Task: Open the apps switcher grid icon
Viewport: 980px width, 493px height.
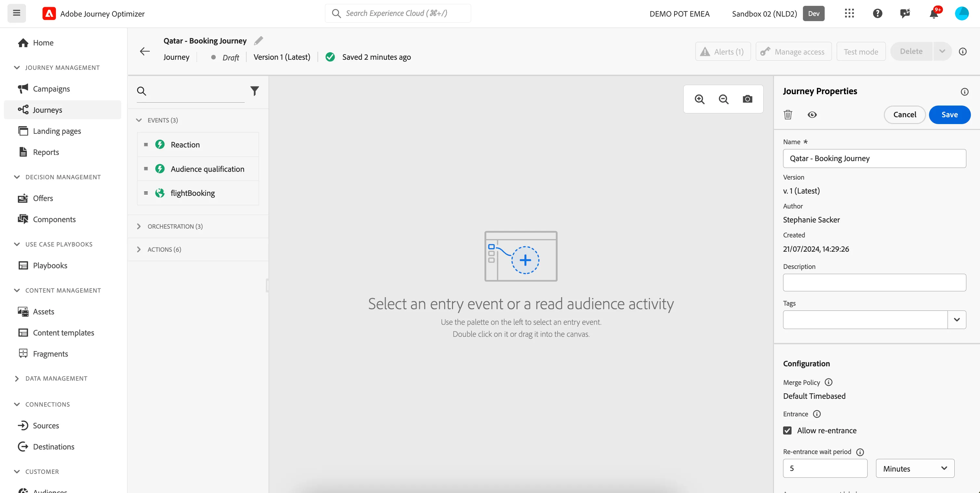Action: (x=849, y=13)
